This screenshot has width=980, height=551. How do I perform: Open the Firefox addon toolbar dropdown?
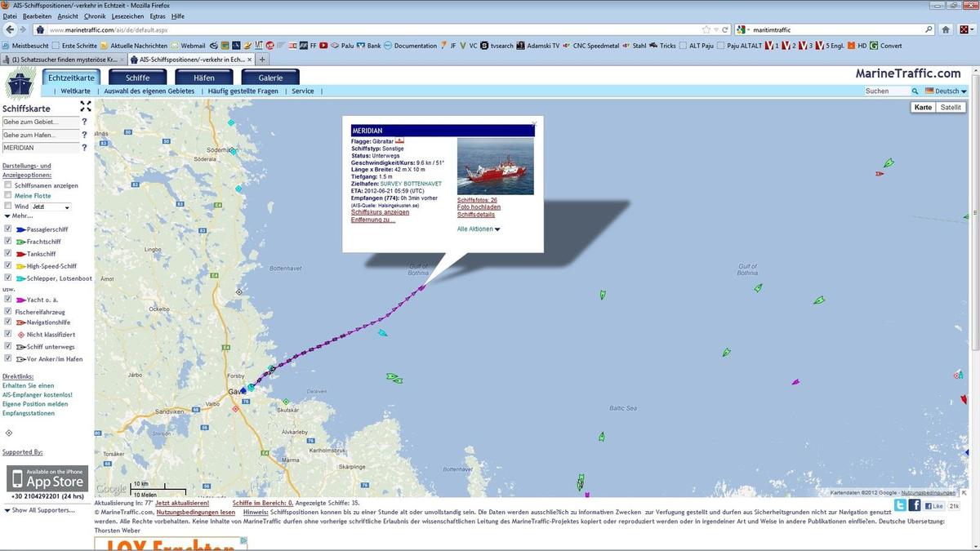coord(973,29)
